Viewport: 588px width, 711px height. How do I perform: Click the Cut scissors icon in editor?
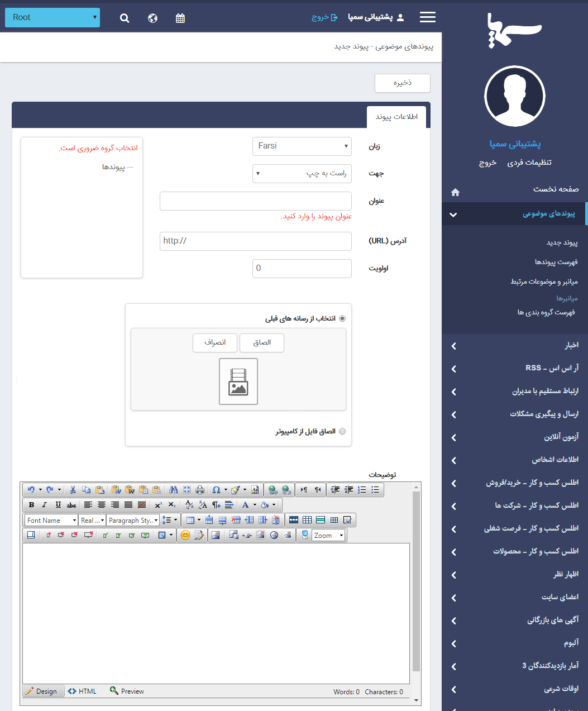73,490
